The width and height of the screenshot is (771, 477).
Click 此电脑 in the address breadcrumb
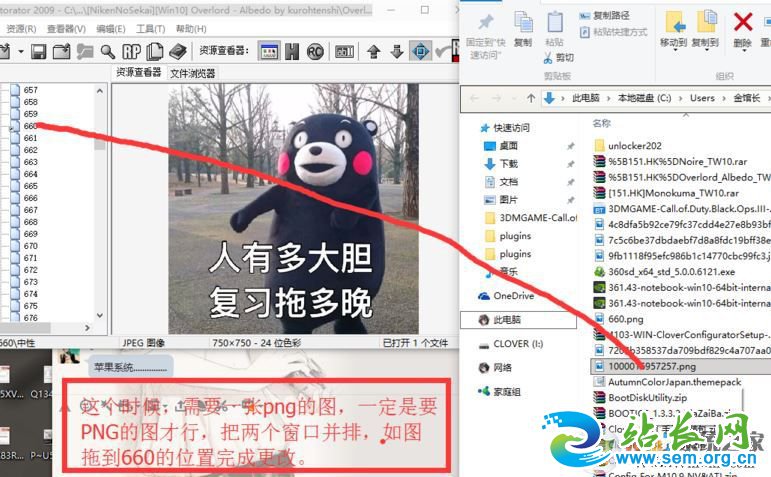coord(586,98)
